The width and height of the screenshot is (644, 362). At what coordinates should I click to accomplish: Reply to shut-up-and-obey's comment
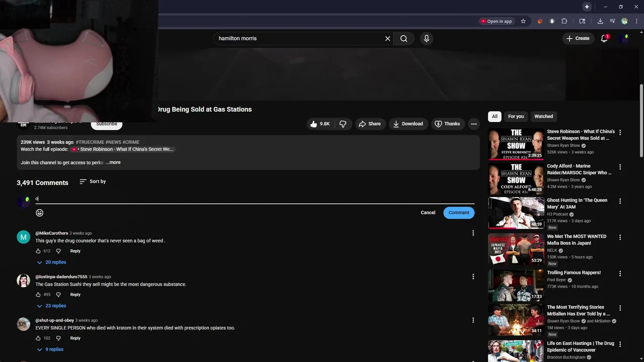point(75,338)
